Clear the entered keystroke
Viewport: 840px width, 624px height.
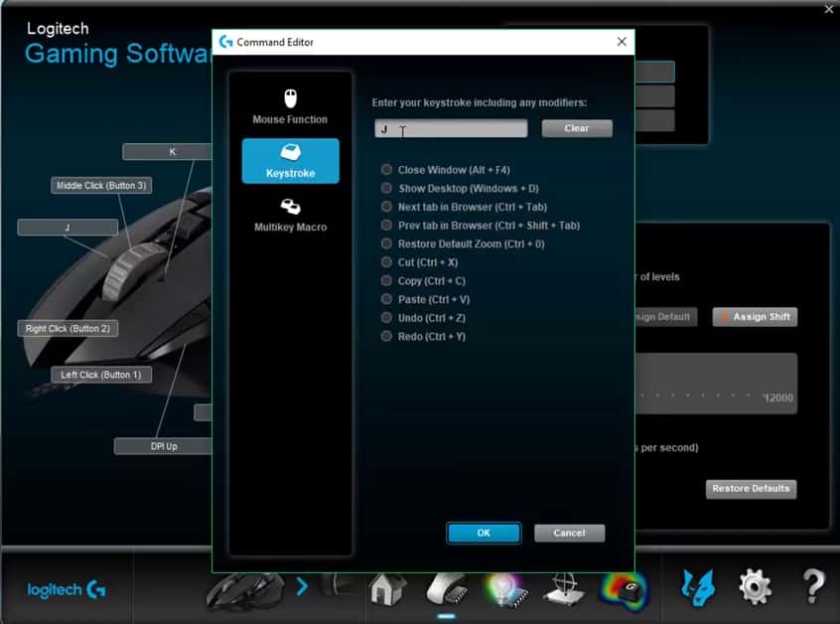(577, 128)
